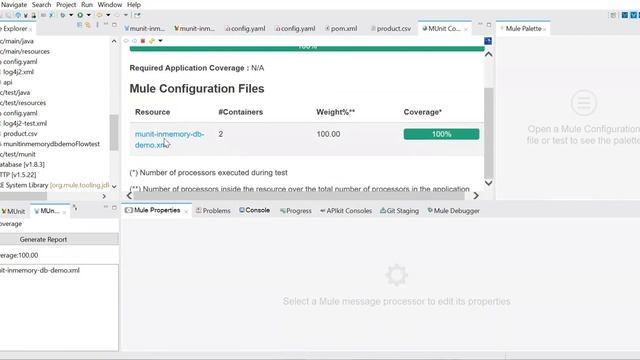Click the Generate Report button

click(59, 240)
